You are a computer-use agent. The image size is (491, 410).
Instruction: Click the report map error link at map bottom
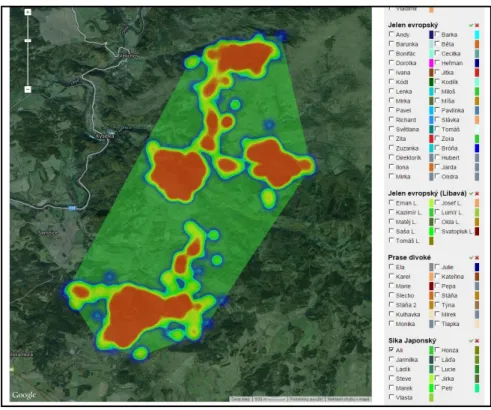(x=349, y=399)
